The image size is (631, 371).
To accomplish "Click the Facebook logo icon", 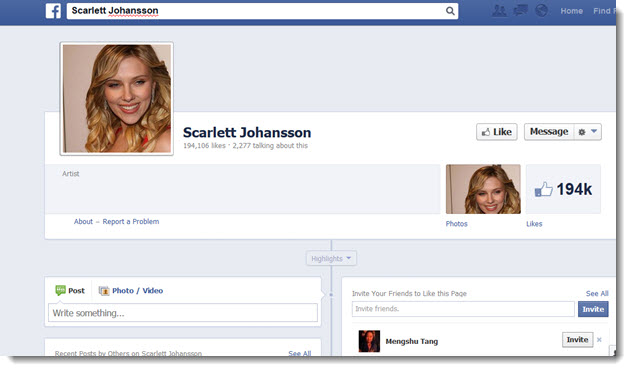I will (x=53, y=11).
